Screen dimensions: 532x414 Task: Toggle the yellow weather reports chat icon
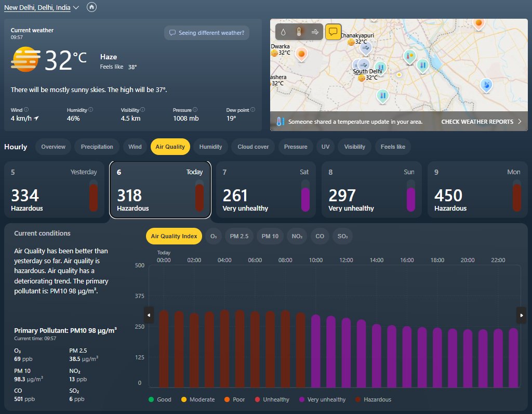click(x=333, y=32)
